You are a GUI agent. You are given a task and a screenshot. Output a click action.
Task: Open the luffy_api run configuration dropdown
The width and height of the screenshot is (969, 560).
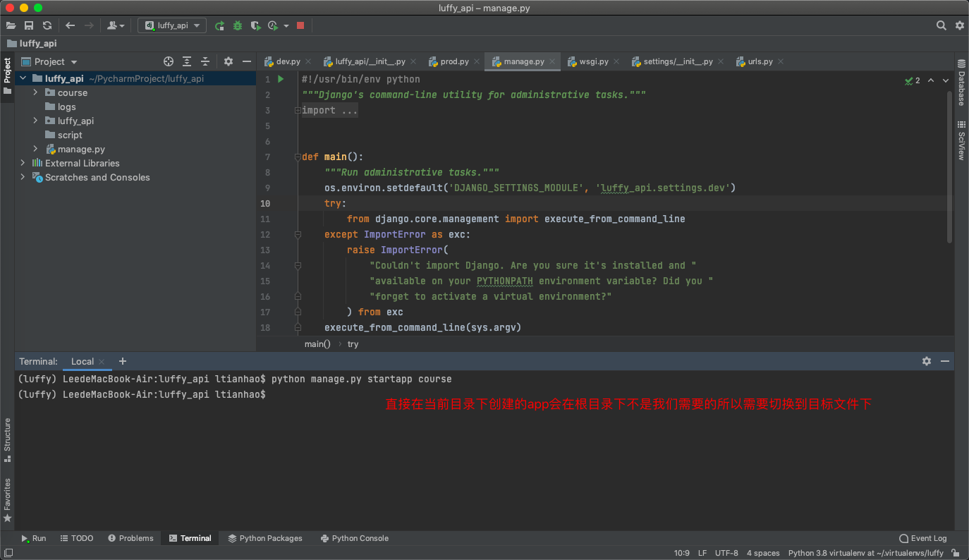pyautogui.click(x=172, y=25)
